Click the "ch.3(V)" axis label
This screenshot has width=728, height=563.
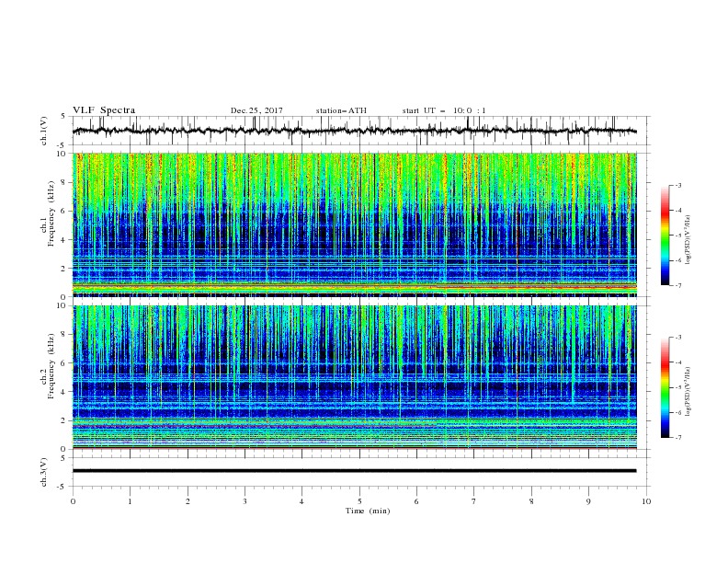coord(44,472)
